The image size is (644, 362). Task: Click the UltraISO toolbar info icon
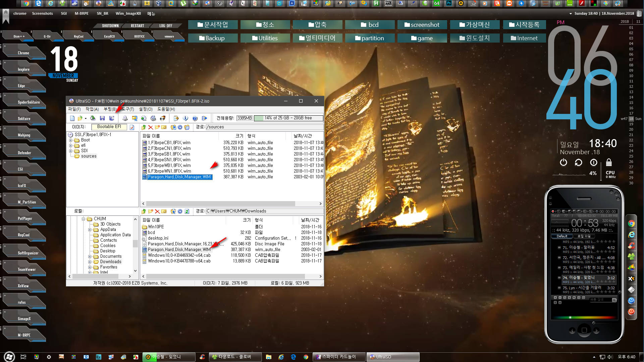coord(185,118)
